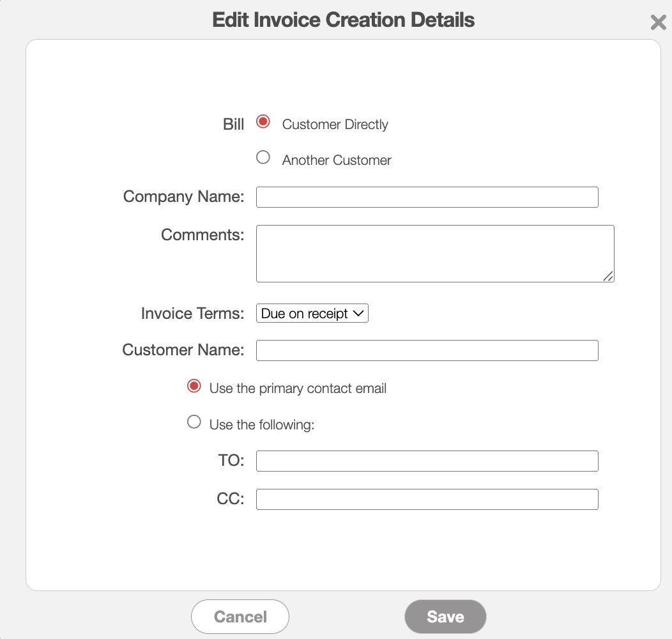The image size is (672, 639).
Task: Click the Company Name text field
Action: pyautogui.click(x=427, y=197)
